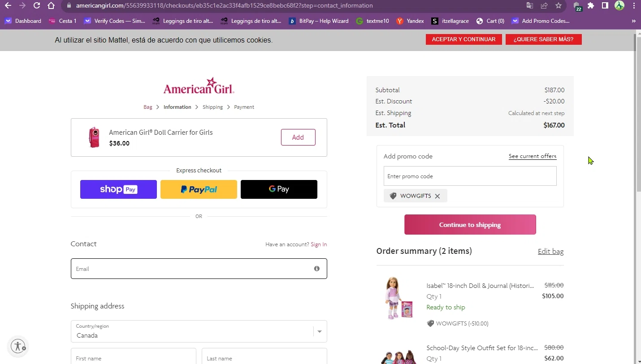Remove the WOWGIFTS promo code

[437, 196]
